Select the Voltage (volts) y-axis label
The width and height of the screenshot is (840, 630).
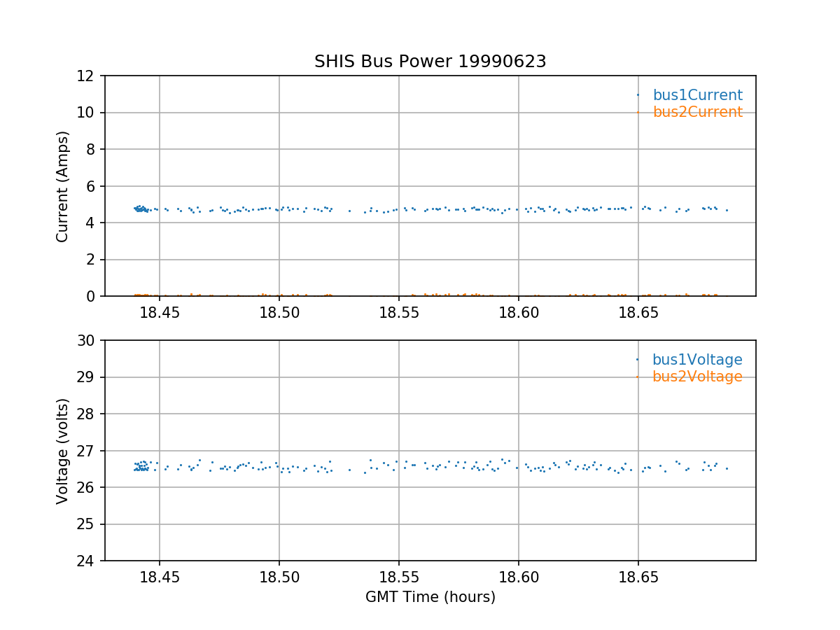point(63,451)
